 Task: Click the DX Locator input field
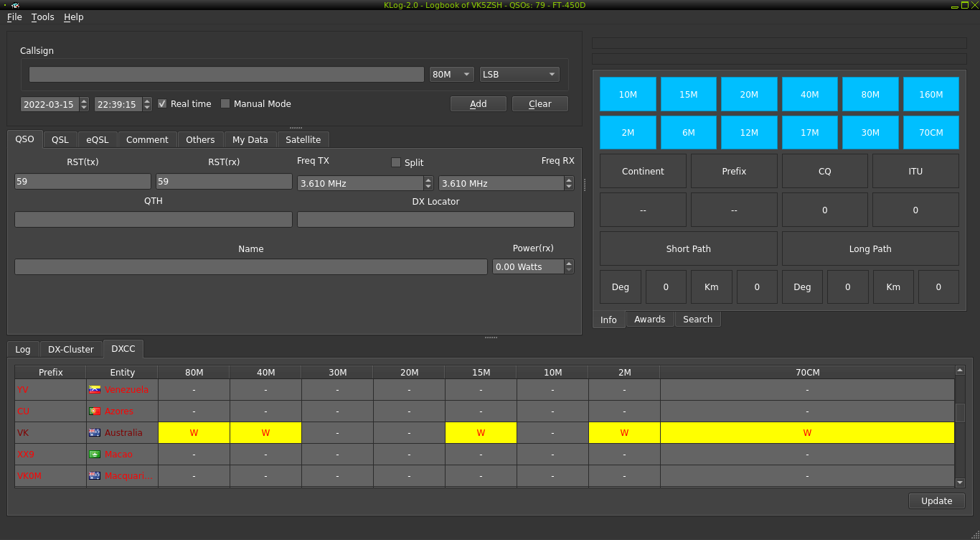pos(435,219)
